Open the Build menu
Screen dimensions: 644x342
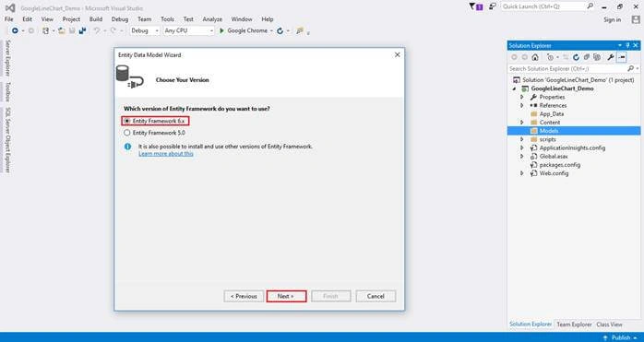[96, 19]
